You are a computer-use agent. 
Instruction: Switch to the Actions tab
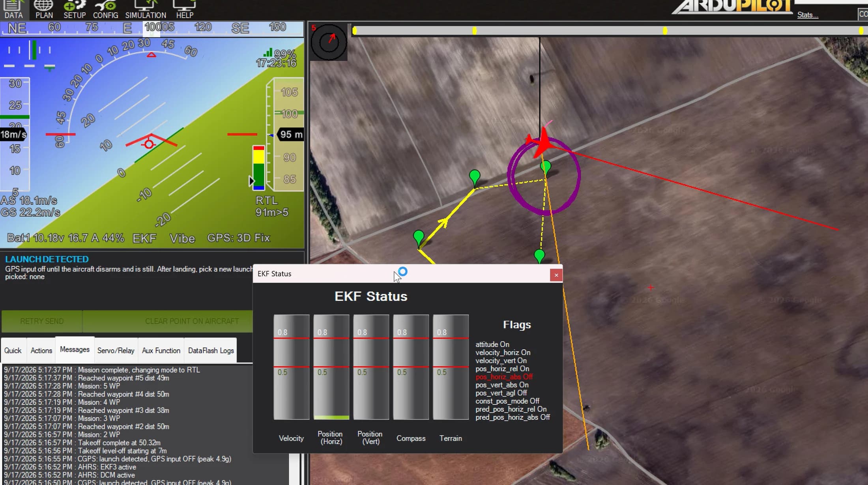pyautogui.click(x=41, y=350)
